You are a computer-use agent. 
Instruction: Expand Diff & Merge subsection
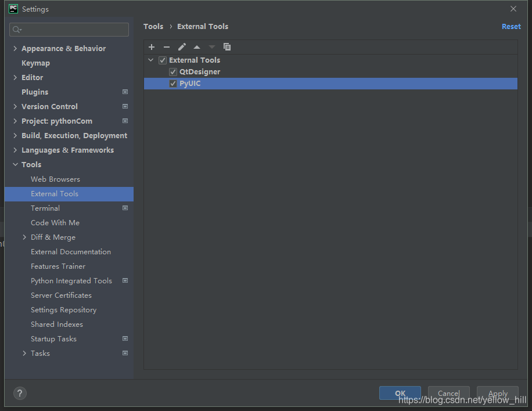(x=24, y=237)
